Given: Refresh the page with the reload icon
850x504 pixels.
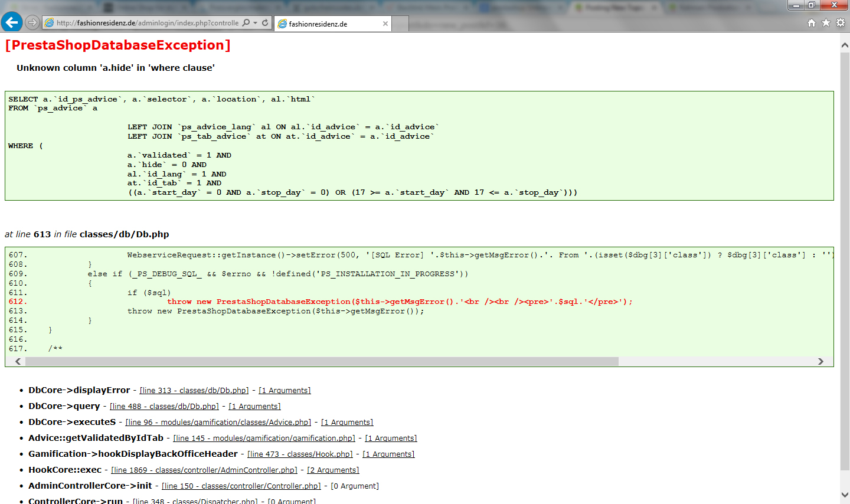Looking at the screenshot, I should coord(265,23).
